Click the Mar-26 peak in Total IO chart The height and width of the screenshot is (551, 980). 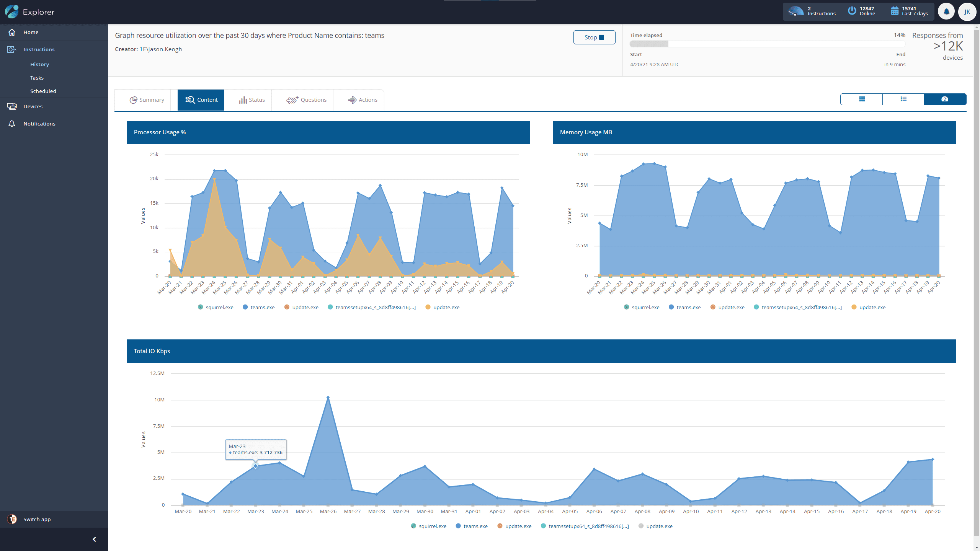pyautogui.click(x=328, y=398)
